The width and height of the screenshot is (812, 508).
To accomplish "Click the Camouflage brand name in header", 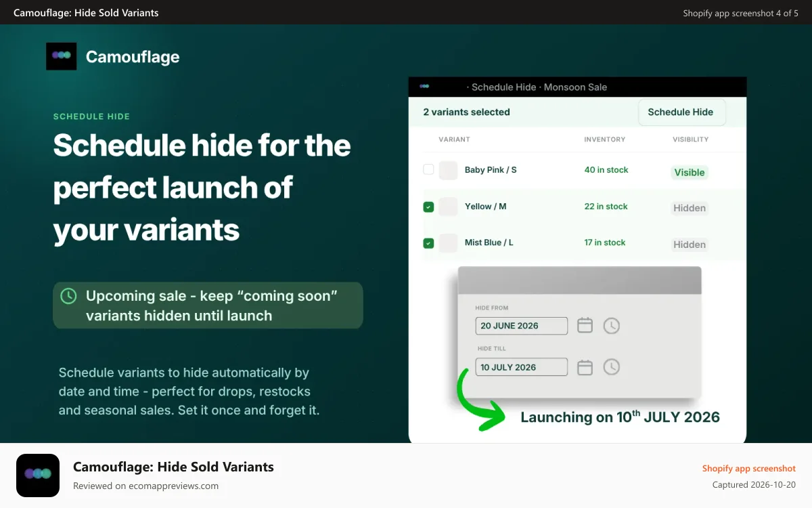I will [133, 57].
